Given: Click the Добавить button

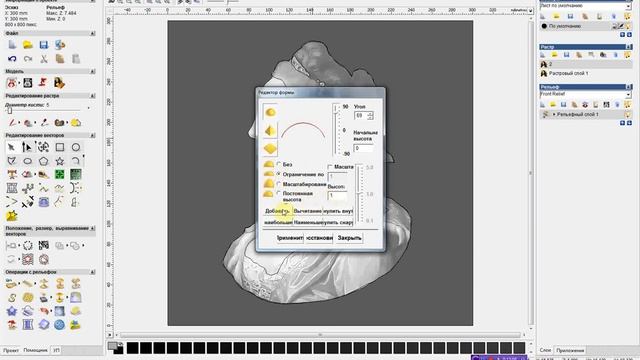Looking at the screenshot, I should coord(278,211).
